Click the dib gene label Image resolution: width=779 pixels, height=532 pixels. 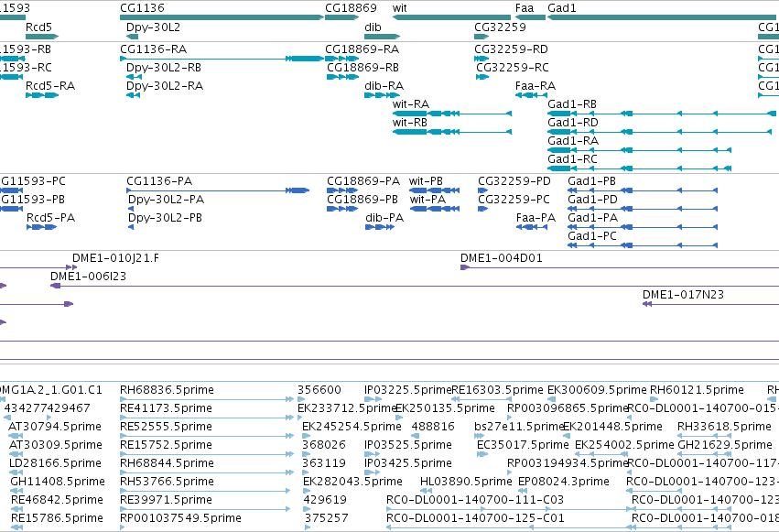click(x=373, y=27)
